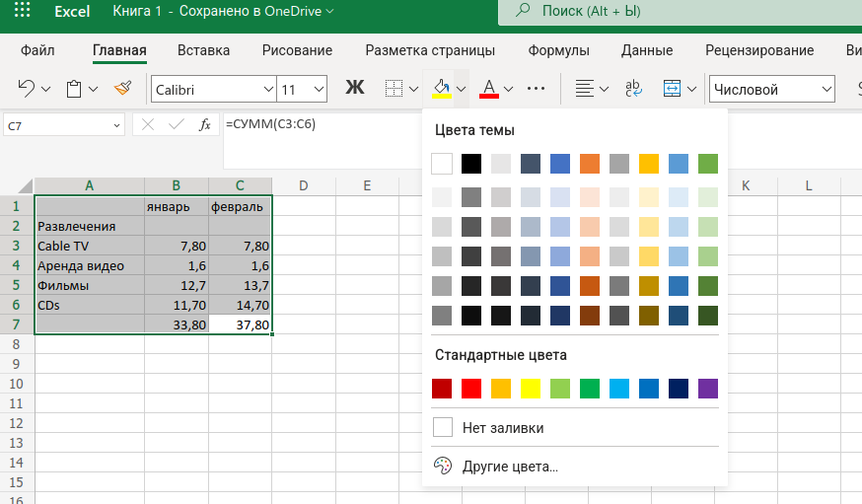Select cell containing Cable TV
The width and height of the screenshot is (862, 504).
pyautogui.click(x=90, y=246)
